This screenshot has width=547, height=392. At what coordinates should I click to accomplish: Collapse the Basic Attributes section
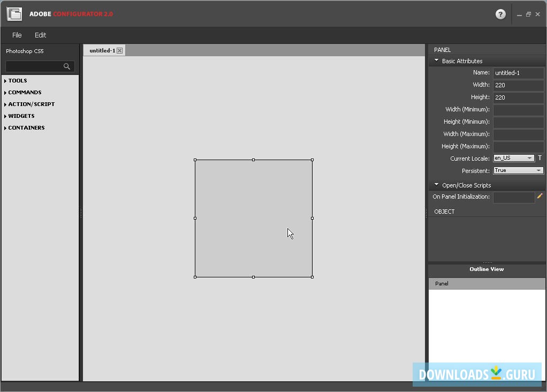coord(436,61)
